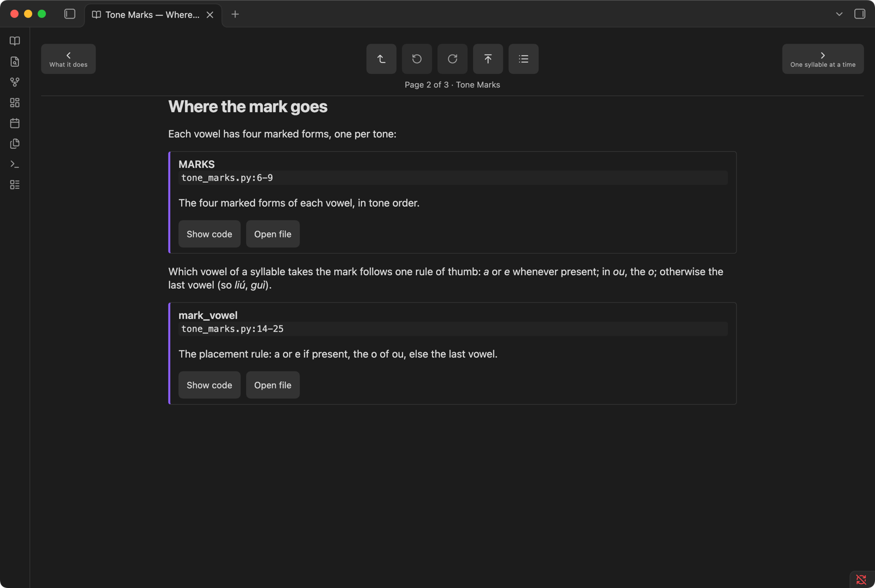Show code for the MARKS block
The width and height of the screenshot is (875, 588).
(x=209, y=234)
